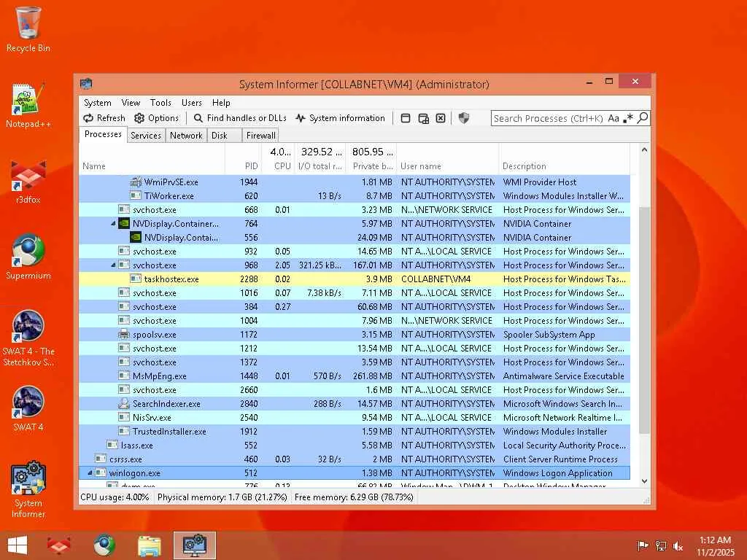Open the Help menu
This screenshot has height=560, width=747.
(221, 102)
